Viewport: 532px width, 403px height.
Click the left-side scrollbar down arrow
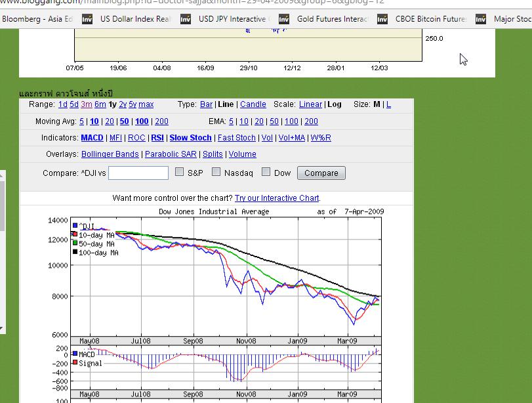click(2, 329)
